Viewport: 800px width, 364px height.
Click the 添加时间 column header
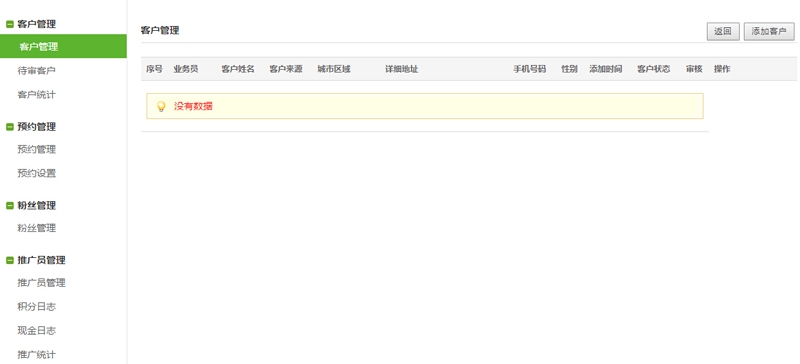coord(606,69)
